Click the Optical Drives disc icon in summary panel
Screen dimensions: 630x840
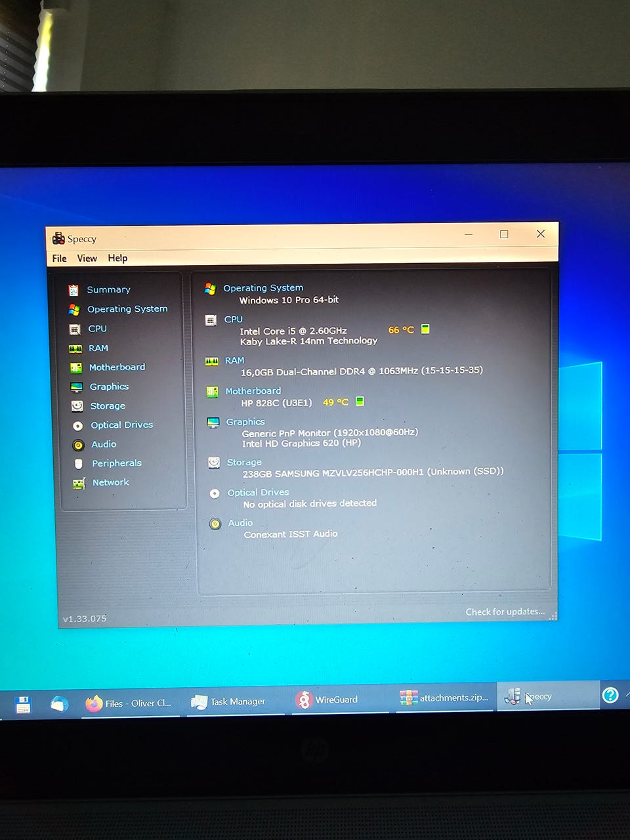(214, 493)
